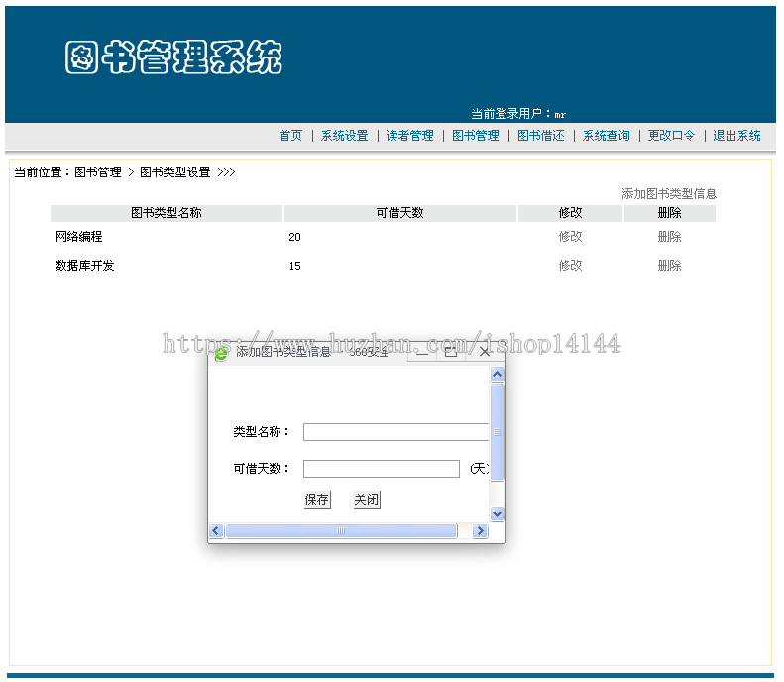784x682 pixels.
Task: Click the dialog's scroll left arrow
Action: click(x=216, y=530)
